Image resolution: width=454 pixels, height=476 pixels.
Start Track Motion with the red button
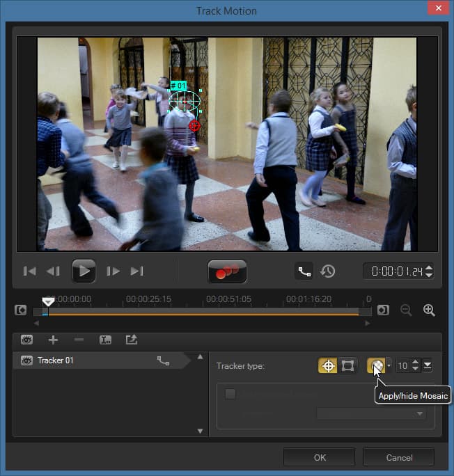[x=227, y=271]
